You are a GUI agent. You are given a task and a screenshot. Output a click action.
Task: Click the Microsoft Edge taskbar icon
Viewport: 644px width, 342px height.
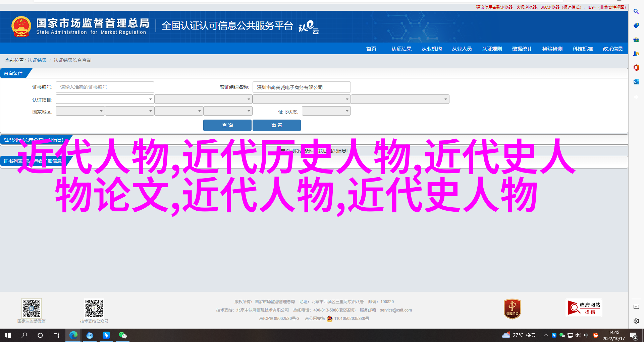[x=73, y=335]
